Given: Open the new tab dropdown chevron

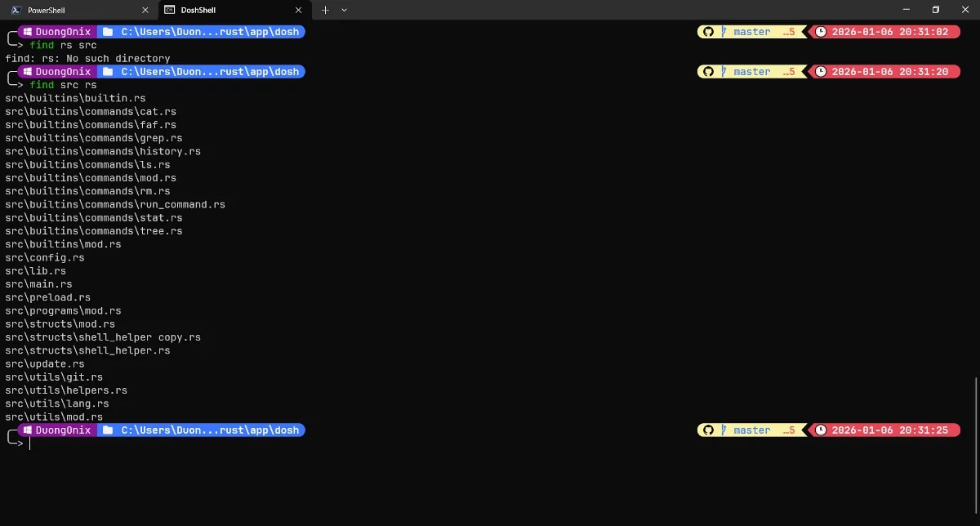Looking at the screenshot, I should point(344,11).
